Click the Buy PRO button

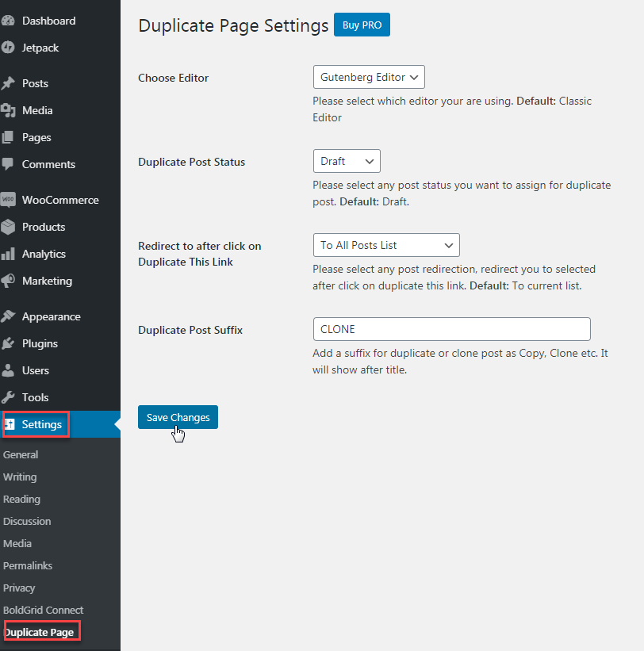tap(362, 25)
